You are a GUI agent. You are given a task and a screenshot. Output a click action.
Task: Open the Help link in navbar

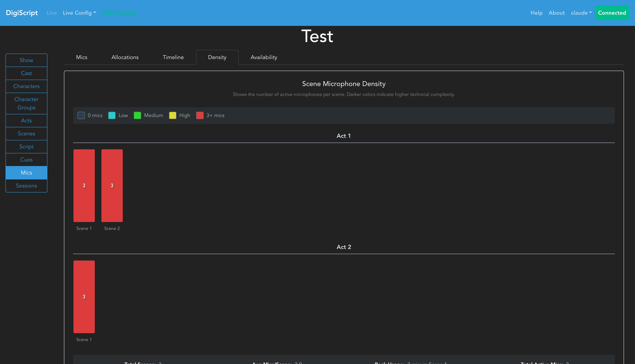pos(536,13)
